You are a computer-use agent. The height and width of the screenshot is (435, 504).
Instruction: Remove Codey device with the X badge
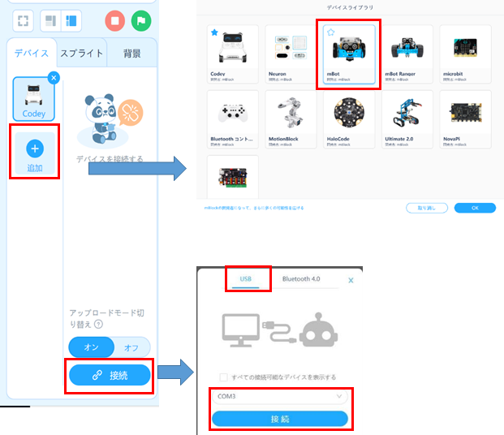click(54, 78)
